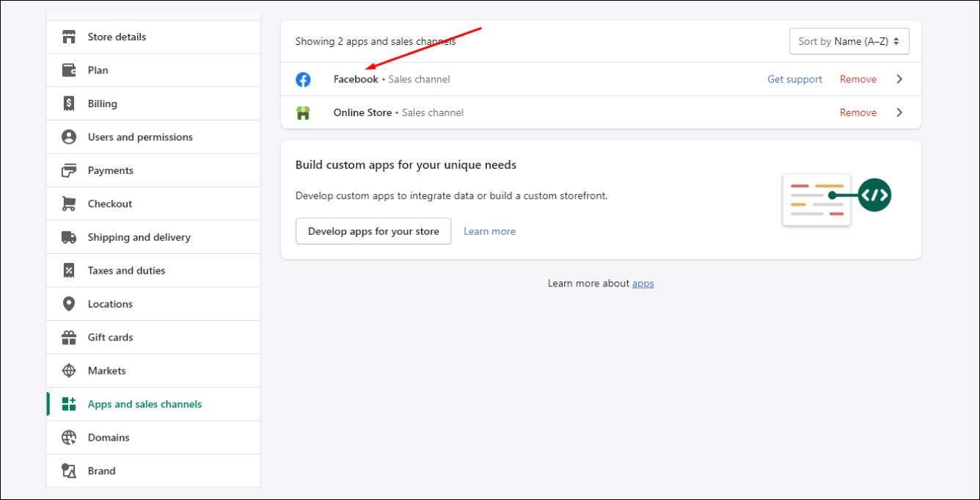Image resolution: width=980 pixels, height=500 pixels.
Task: Click the Facebook logo icon
Action: [303, 79]
